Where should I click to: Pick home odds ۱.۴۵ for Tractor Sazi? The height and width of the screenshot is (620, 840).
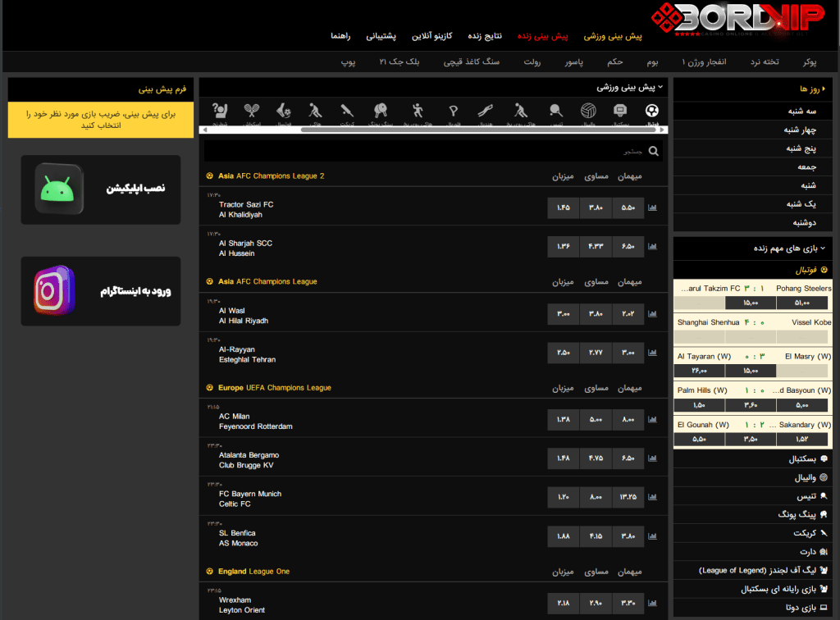click(563, 207)
